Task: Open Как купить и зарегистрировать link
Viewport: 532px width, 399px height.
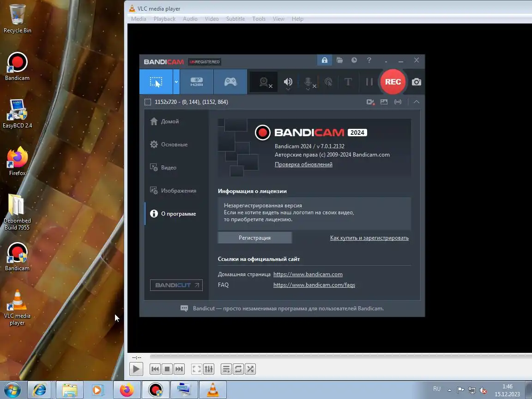Action: pyautogui.click(x=369, y=238)
